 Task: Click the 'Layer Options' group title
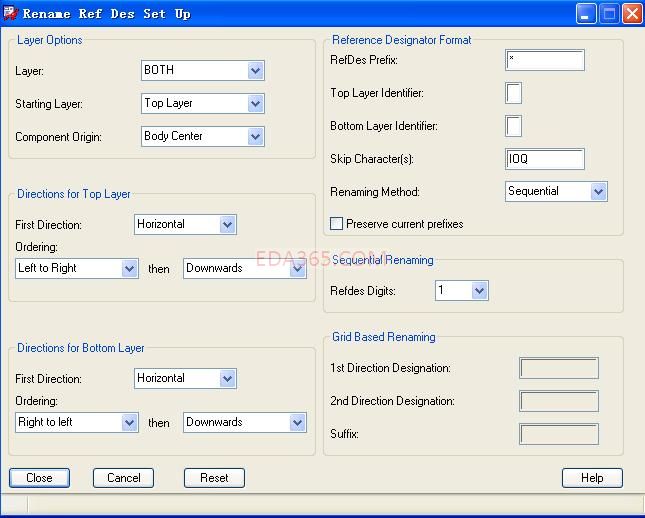tap(49, 40)
